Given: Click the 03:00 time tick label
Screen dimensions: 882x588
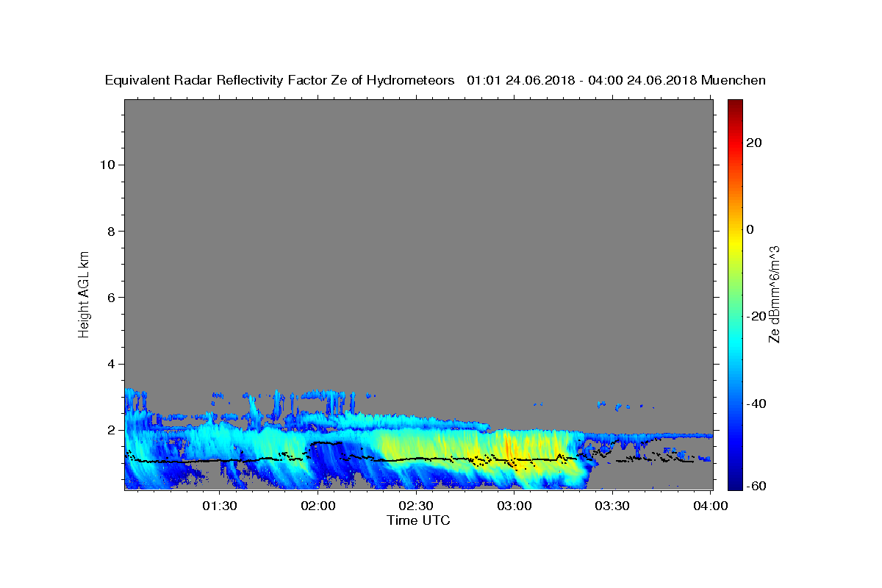Looking at the screenshot, I should pyautogui.click(x=514, y=506).
